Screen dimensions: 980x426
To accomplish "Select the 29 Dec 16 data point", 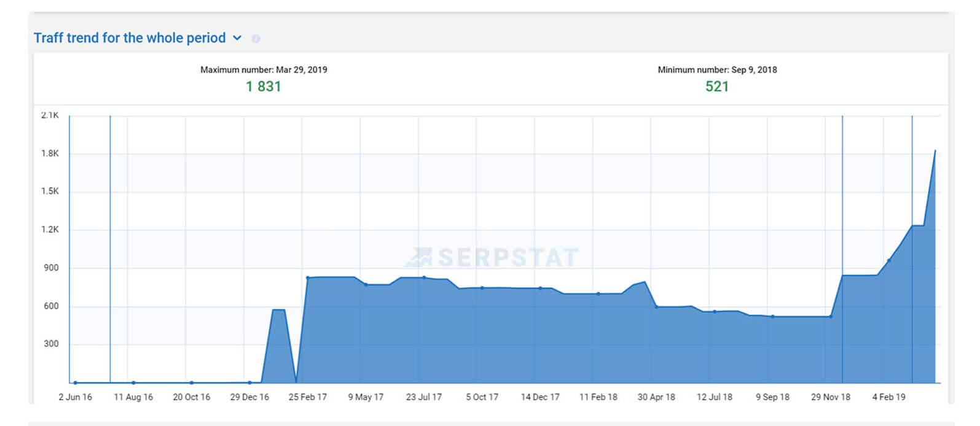I will (249, 382).
